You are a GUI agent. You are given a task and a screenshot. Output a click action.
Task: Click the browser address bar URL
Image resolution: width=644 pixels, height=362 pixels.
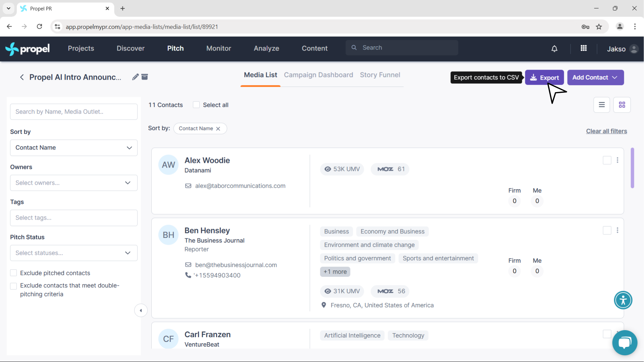pos(142,27)
